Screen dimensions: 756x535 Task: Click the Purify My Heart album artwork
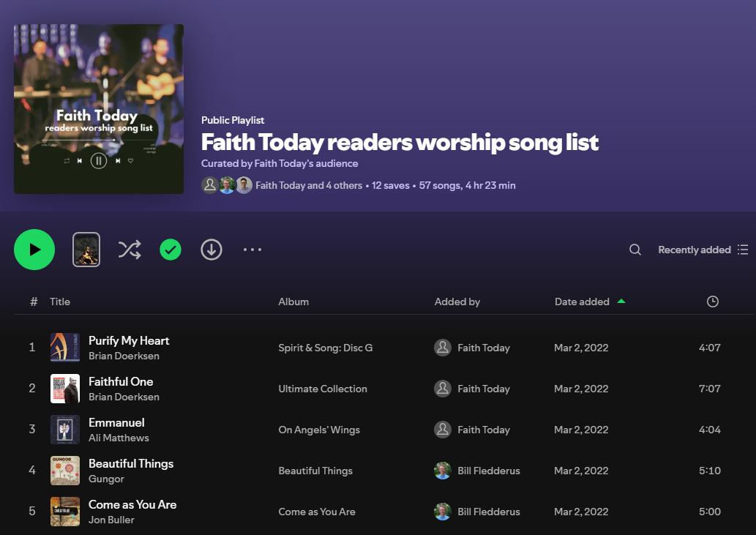65,348
